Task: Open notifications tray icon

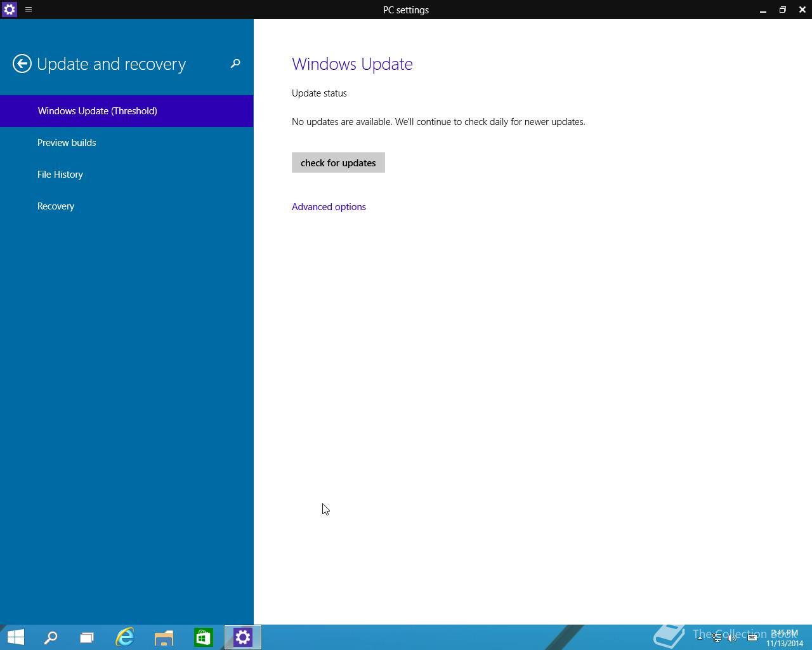Action: point(752,637)
